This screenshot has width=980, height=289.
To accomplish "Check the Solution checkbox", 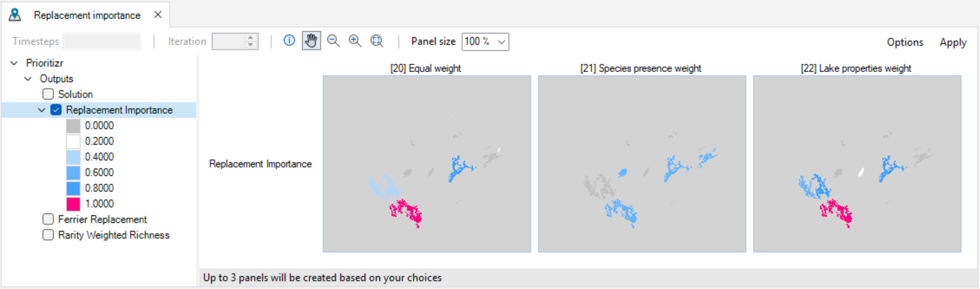I will (x=48, y=94).
